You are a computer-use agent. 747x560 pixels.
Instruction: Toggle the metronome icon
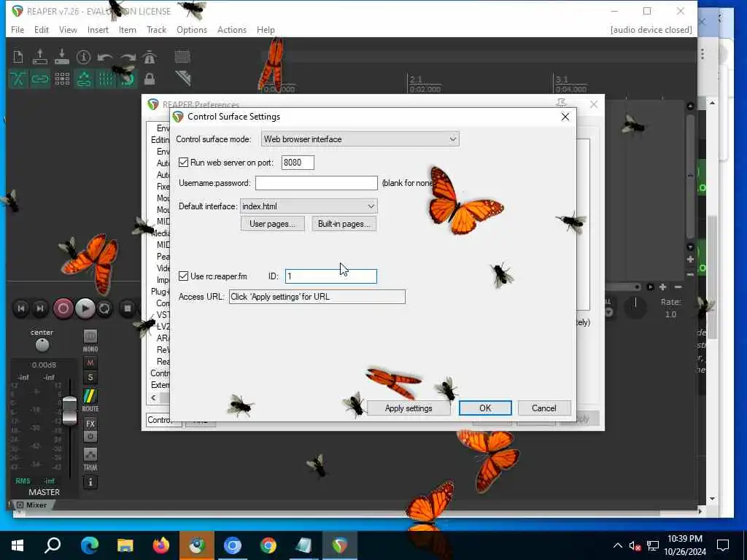[x=150, y=57]
